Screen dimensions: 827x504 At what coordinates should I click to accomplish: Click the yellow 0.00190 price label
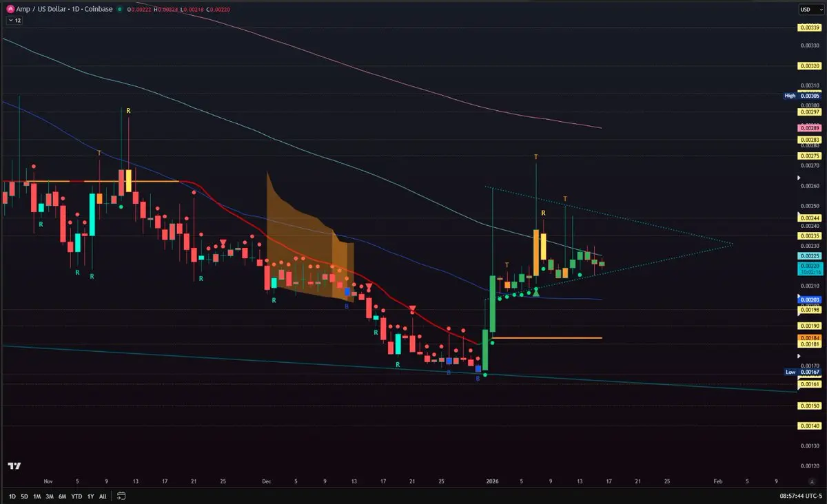[x=809, y=326]
